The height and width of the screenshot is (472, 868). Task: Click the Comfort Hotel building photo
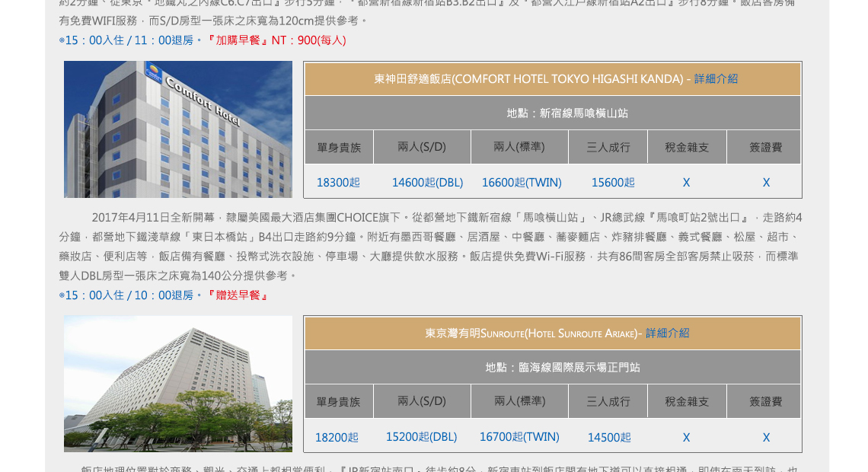click(x=178, y=129)
